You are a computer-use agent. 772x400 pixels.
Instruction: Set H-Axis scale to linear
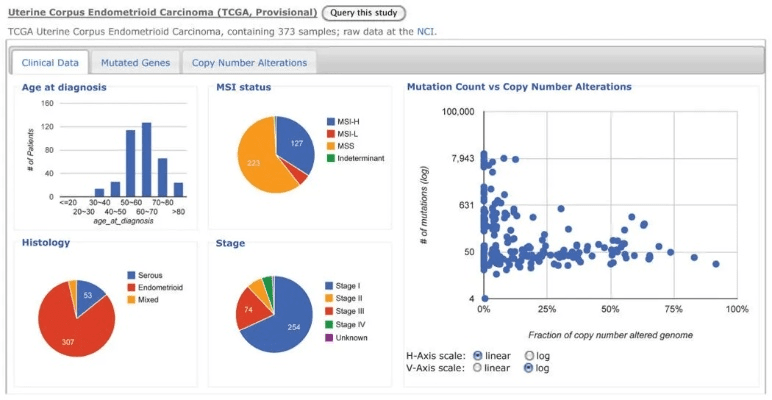coord(477,355)
